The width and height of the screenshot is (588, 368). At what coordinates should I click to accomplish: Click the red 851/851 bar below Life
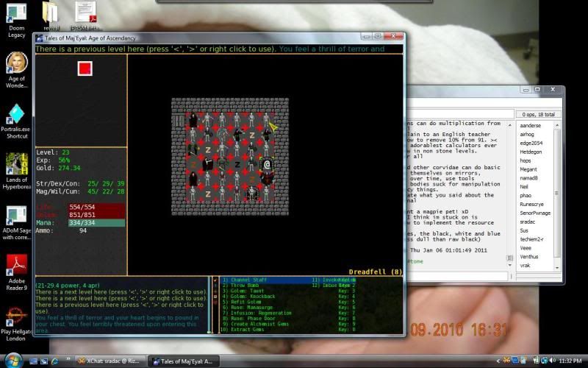[x=96, y=215]
